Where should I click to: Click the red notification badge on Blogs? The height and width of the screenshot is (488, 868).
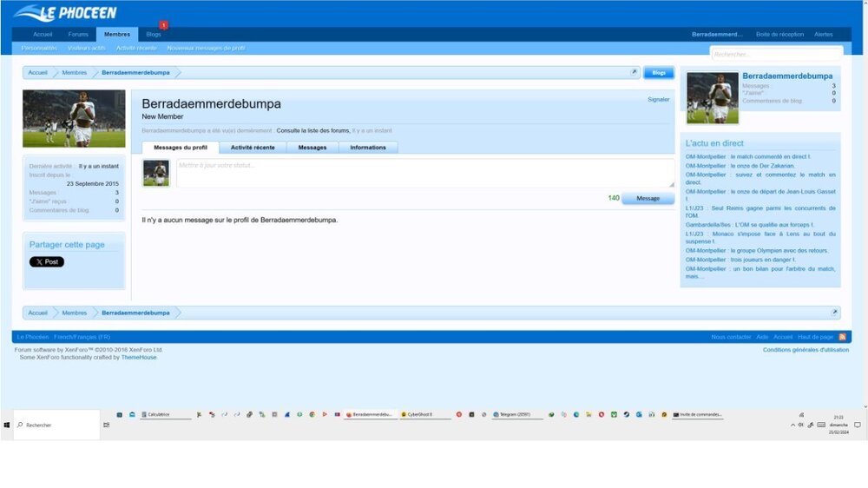pos(162,26)
